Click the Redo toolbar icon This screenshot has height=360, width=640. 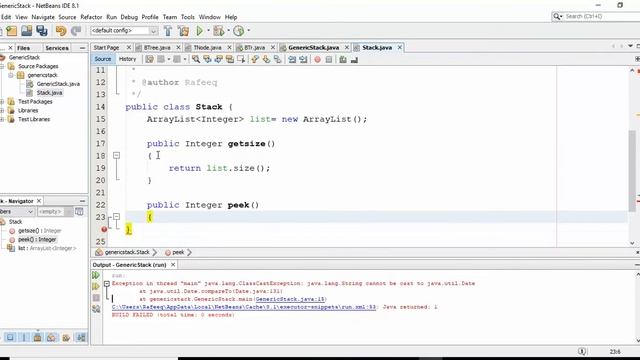pyautogui.click(x=76, y=31)
